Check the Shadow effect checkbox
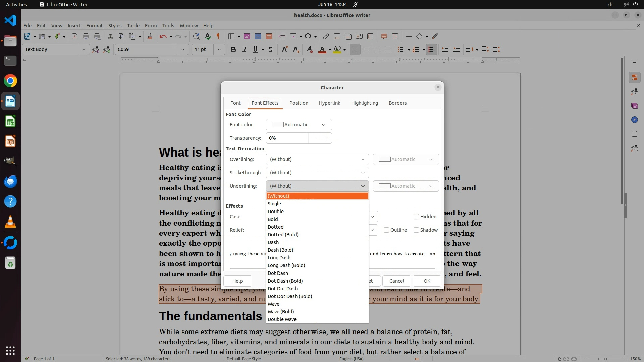Image resolution: width=644 pixels, height=362 pixels. pos(416,230)
